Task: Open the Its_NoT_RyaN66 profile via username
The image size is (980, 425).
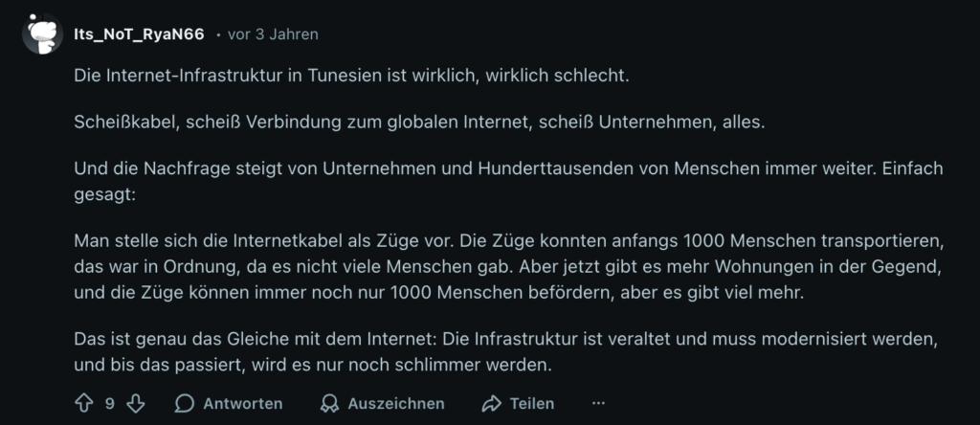Action: tap(139, 34)
